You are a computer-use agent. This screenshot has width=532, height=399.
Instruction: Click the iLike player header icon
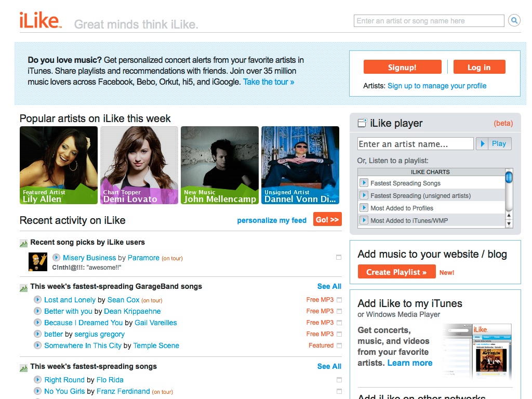pyautogui.click(x=362, y=123)
